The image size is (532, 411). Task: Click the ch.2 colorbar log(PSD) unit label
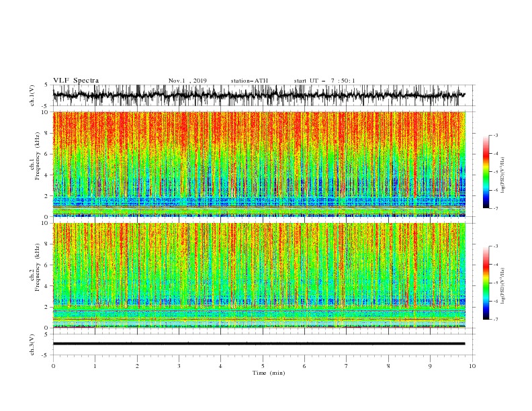[503, 286]
